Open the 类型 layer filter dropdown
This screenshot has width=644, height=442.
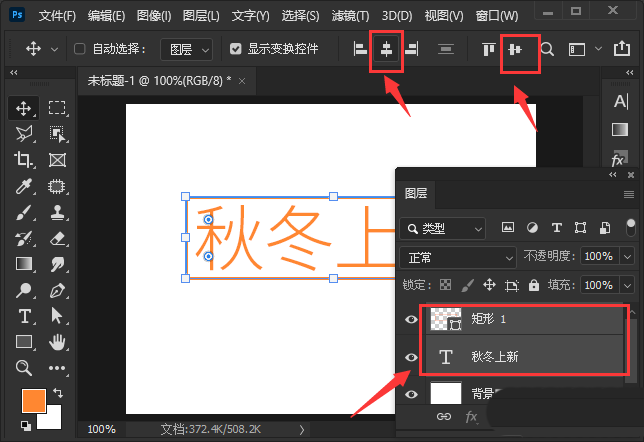tap(443, 228)
